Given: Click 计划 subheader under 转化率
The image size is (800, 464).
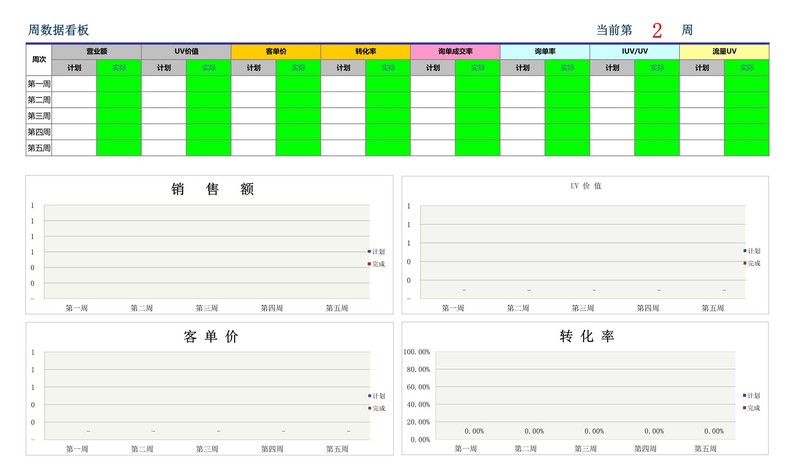Looking at the screenshot, I should [x=343, y=68].
